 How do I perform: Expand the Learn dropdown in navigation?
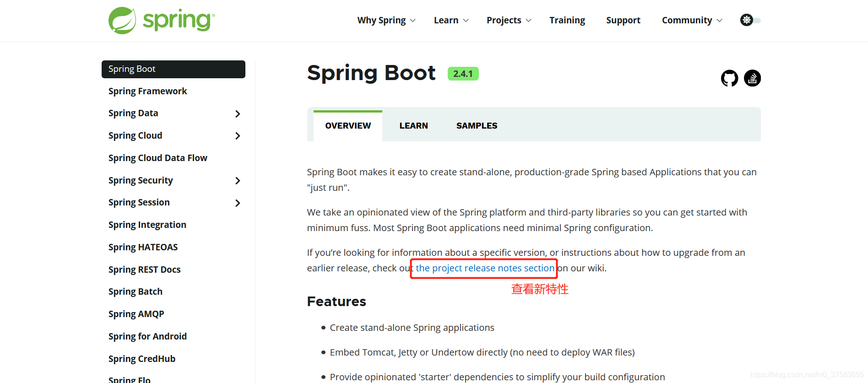coord(451,20)
